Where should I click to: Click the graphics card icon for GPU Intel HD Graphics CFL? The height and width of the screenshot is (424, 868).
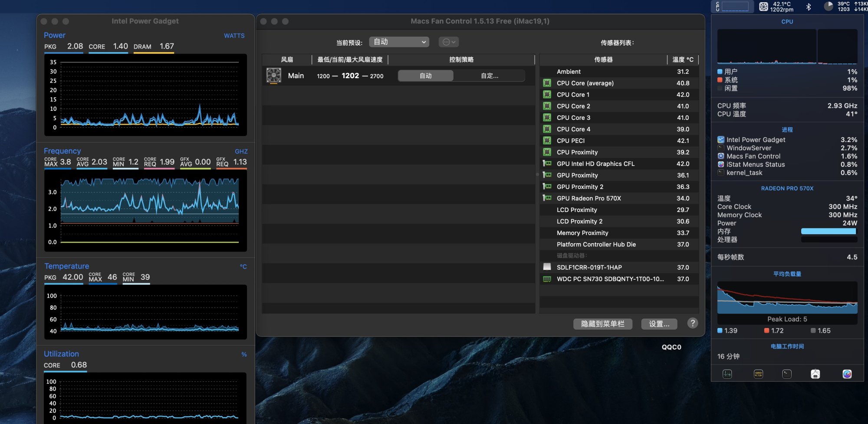click(x=547, y=164)
